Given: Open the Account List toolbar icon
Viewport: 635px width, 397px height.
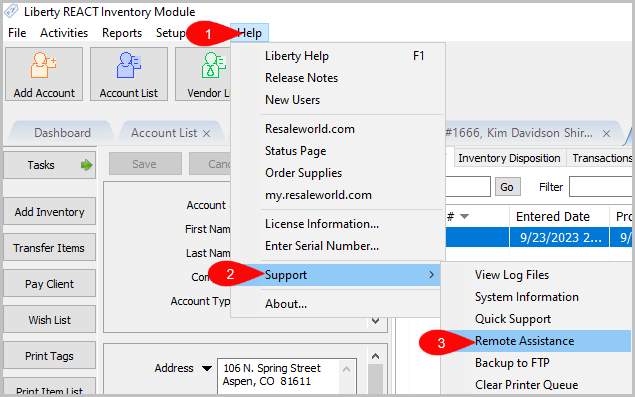Looking at the screenshot, I should pos(129,74).
